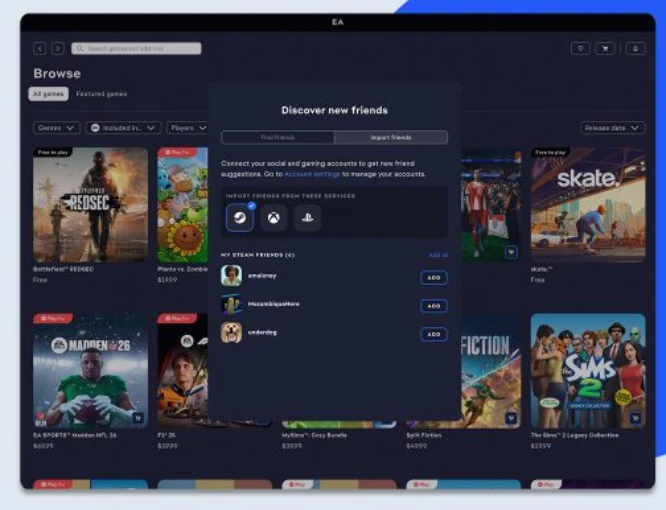Add the first Steam friend with cartoon avatar
Viewport: 666px width, 510px height.
(x=434, y=278)
